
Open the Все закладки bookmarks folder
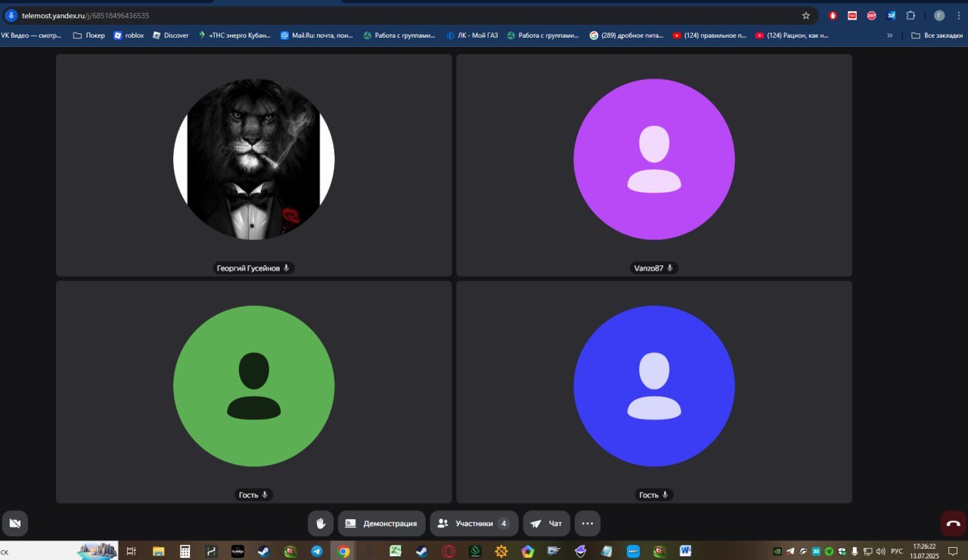point(937,35)
